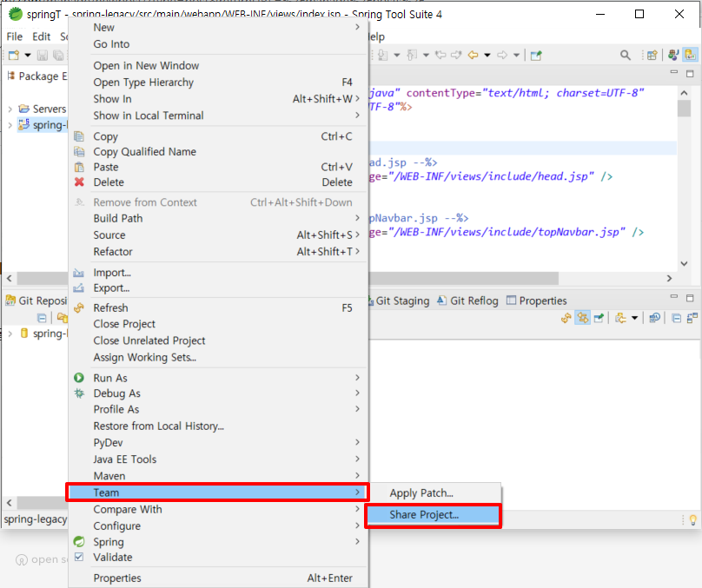Expand the spring-legacy repository node
The image size is (702, 588).
(x=10, y=334)
